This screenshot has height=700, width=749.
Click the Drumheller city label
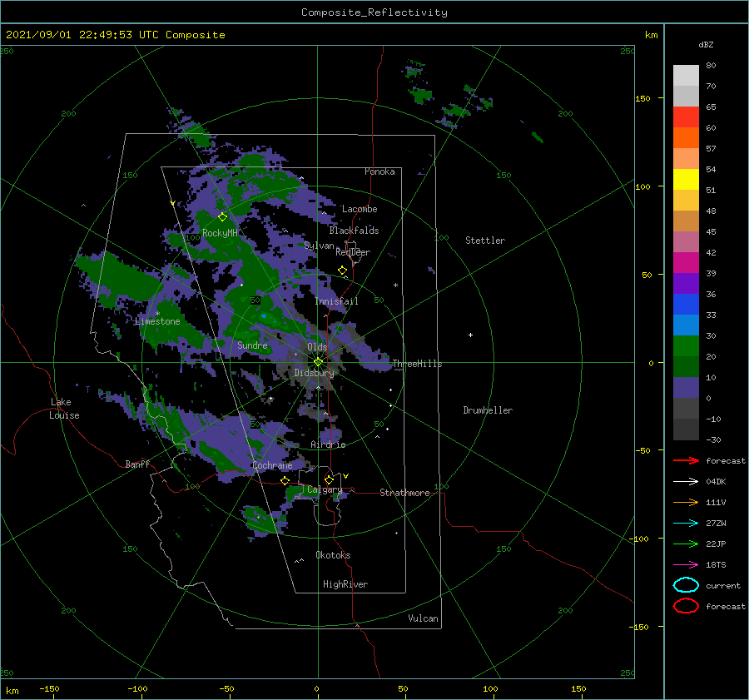point(488,410)
